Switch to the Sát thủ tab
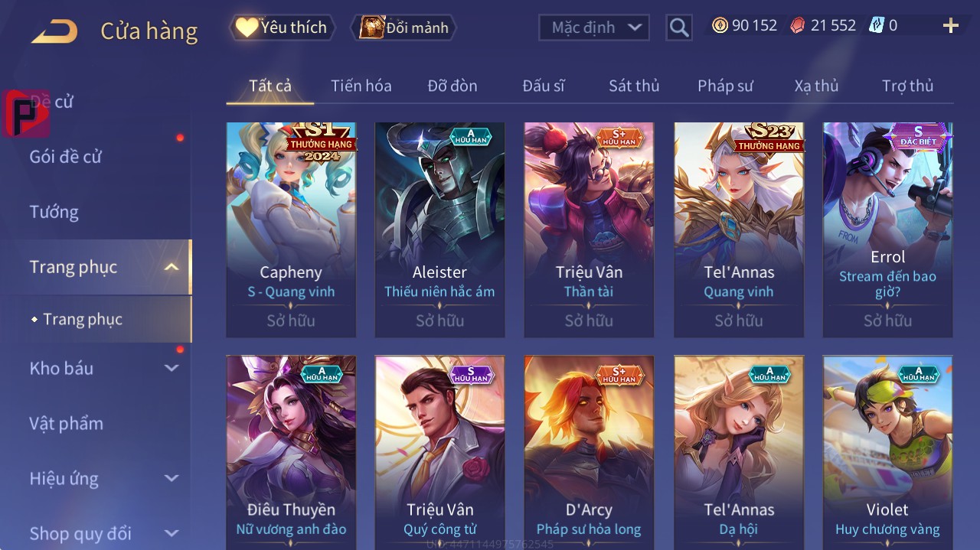 (x=634, y=86)
